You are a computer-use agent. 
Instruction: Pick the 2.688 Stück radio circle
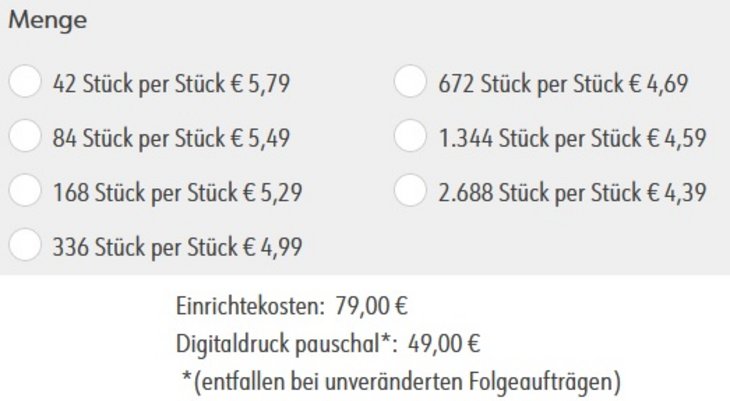(410, 190)
